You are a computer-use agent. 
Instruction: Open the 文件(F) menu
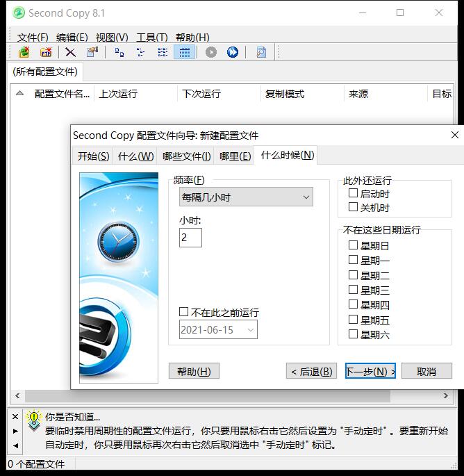(33, 38)
